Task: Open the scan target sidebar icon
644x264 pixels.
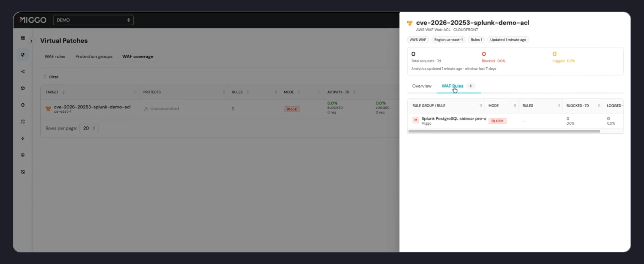Action: pos(23,122)
